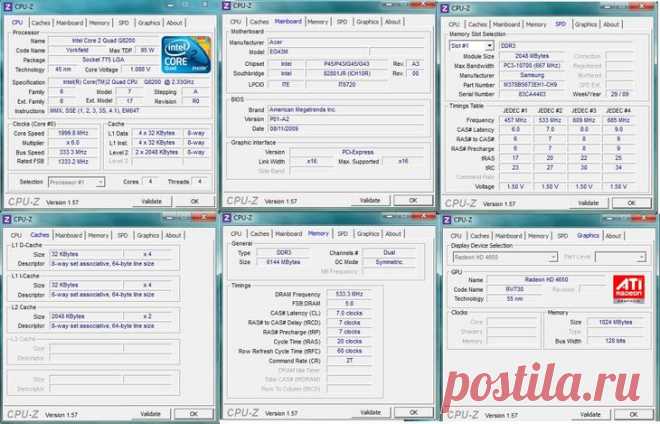The image size is (660, 424).
Task: Open the About tab in the SPD window
Action: [x=611, y=24]
